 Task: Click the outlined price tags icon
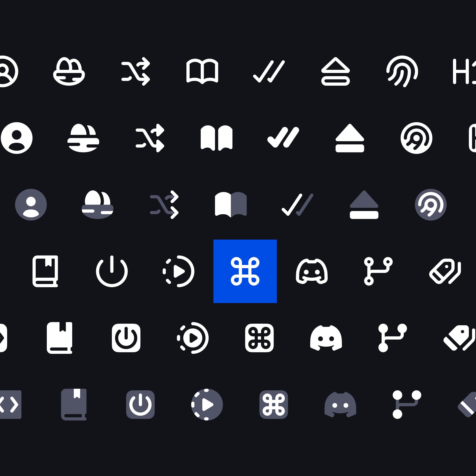[445, 271]
